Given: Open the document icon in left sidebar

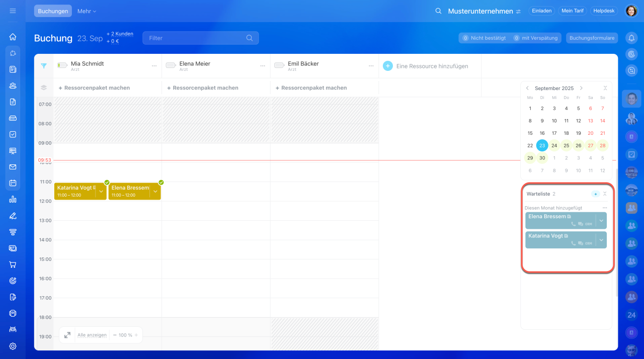Looking at the screenshot, I should (x=13, y=102).
